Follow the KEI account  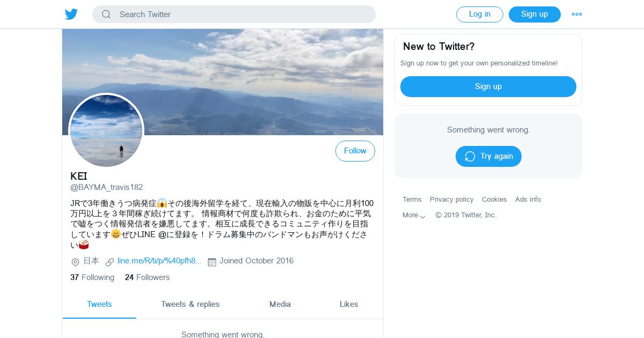[355, 151]
